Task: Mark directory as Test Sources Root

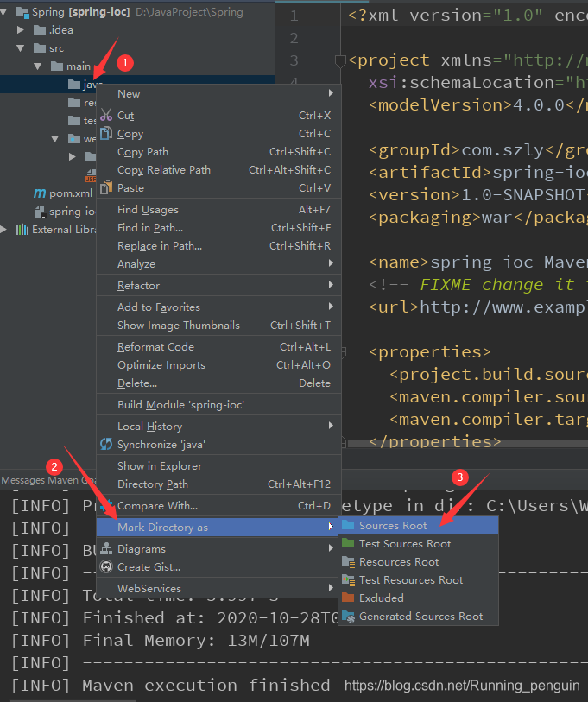Action: pyautogui.click(x=418, y=543)
